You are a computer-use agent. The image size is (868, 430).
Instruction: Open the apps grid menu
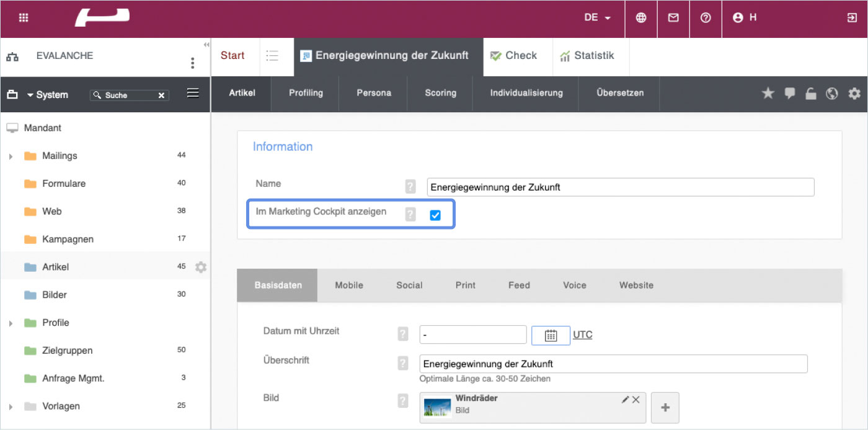24,18
